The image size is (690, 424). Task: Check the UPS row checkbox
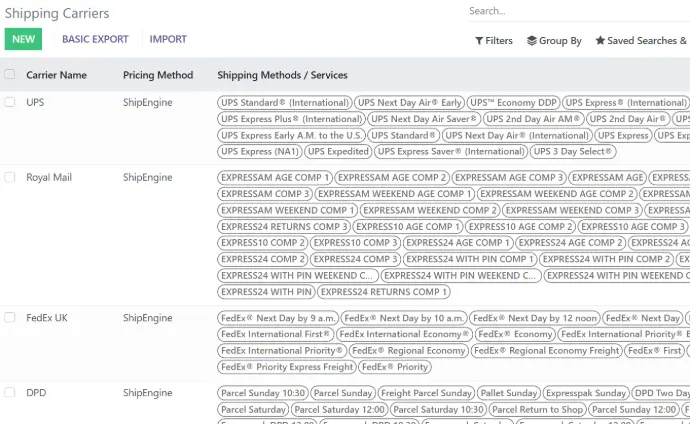10,102
